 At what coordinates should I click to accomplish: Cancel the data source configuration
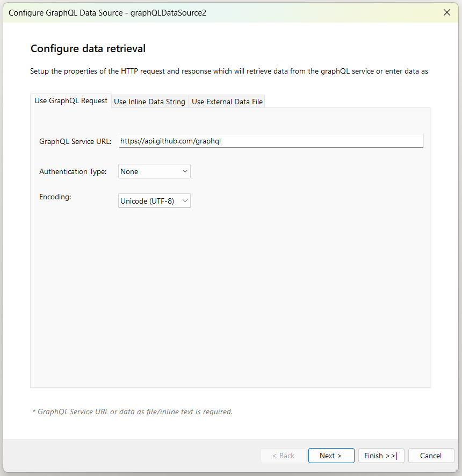pyautogui.click(x=431, y=455)
